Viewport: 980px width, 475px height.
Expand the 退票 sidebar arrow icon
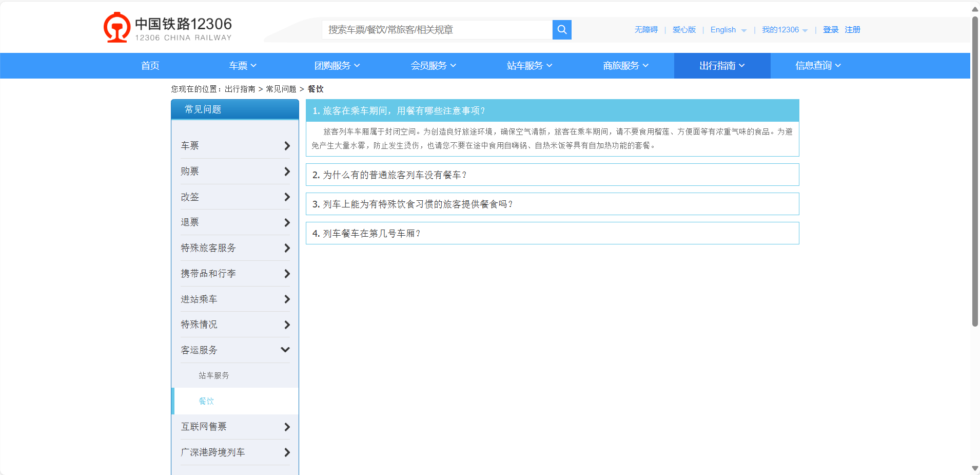click(x=287, y=222)
